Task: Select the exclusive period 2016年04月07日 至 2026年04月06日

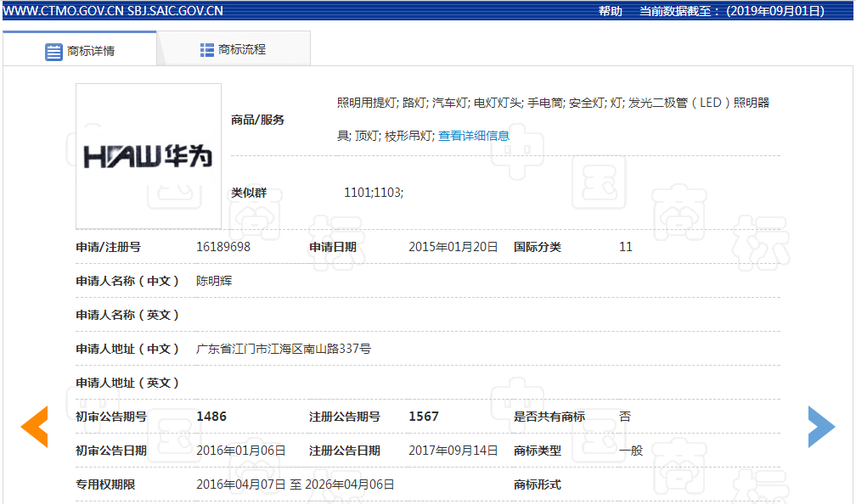Action: 296,484
